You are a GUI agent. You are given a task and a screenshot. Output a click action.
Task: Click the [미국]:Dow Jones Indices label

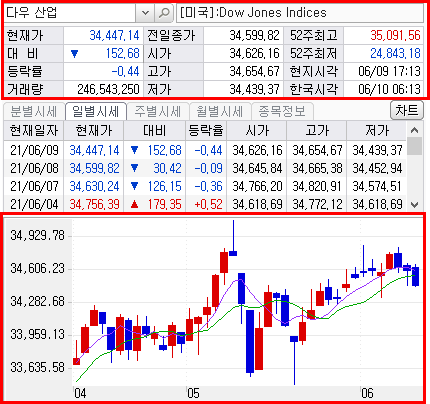[x=253, y=13]
